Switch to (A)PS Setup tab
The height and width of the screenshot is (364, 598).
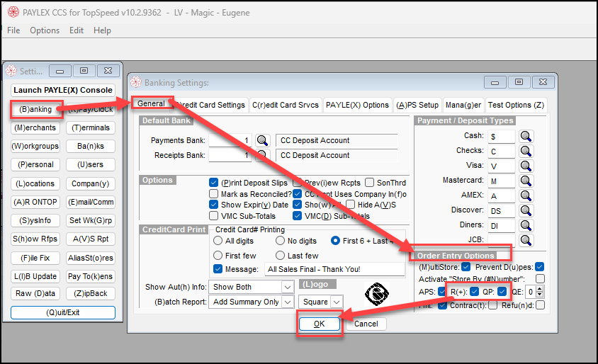tap(417, 105)
